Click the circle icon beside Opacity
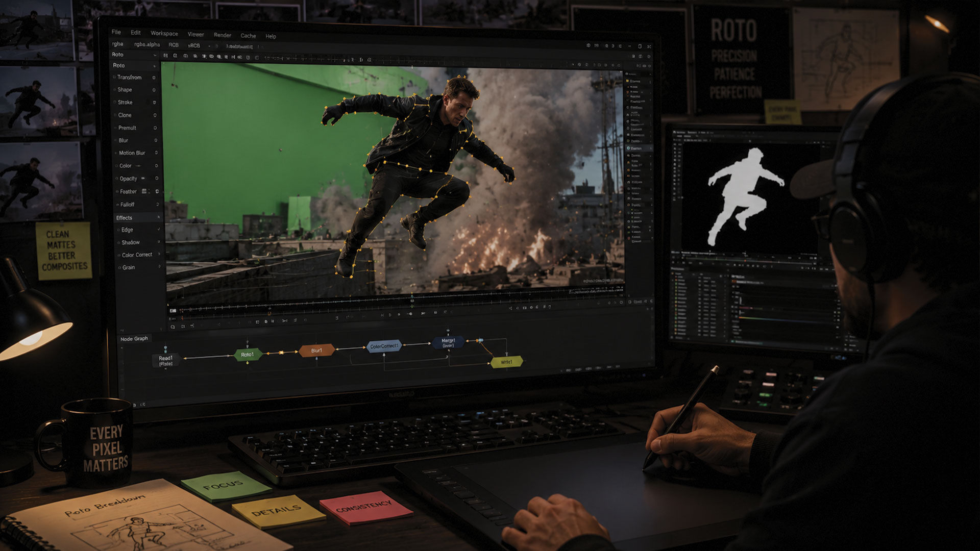The width and height of the screenshot is (980, 551). click(156, 179)
